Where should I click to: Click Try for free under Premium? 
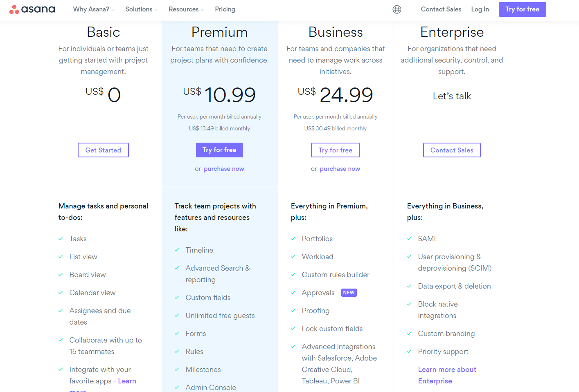pyautogui.click(x=219, y=150)
